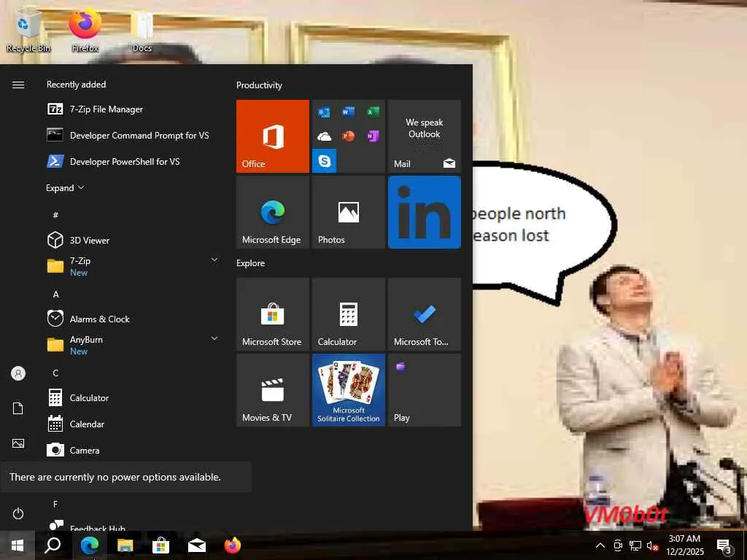Select the Docs desktop folder

click(x=142, y=29)
